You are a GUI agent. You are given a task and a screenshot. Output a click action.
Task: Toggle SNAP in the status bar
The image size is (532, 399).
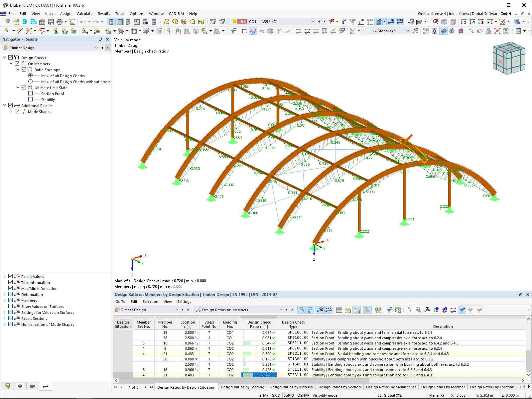tap(264, 395)
